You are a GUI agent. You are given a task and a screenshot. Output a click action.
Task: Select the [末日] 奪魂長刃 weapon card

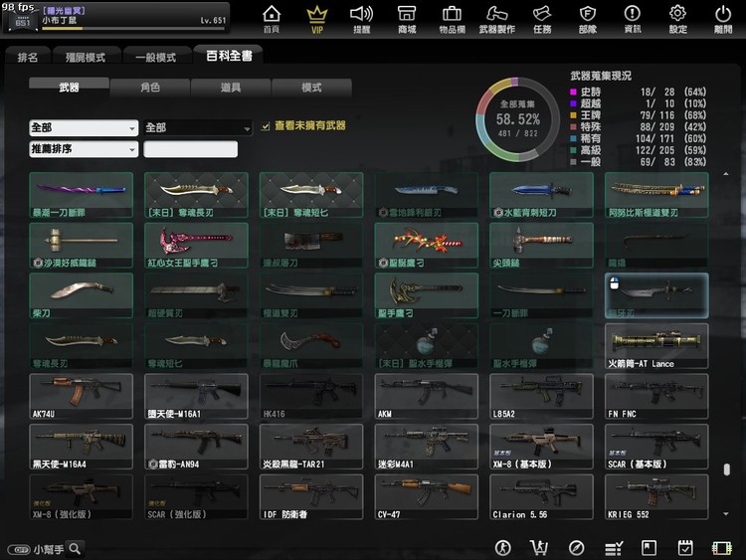[x=196, y=195]
